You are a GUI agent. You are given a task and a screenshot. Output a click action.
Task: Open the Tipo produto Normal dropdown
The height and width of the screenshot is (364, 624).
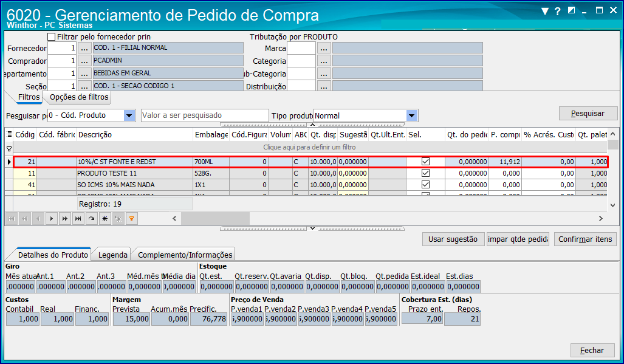pyautogui.click(x=412, y=116)
